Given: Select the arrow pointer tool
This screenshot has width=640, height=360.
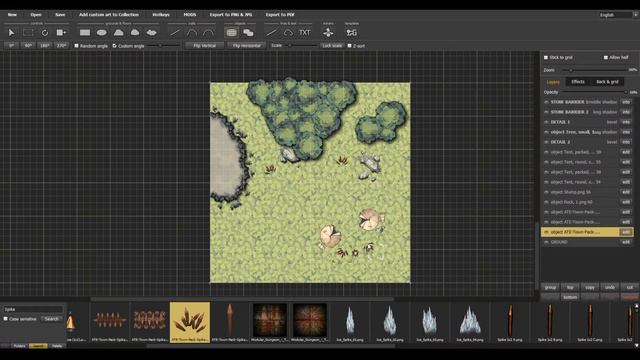Looking at the screenshot, I should pyautogui.click(x=11, y=33).
